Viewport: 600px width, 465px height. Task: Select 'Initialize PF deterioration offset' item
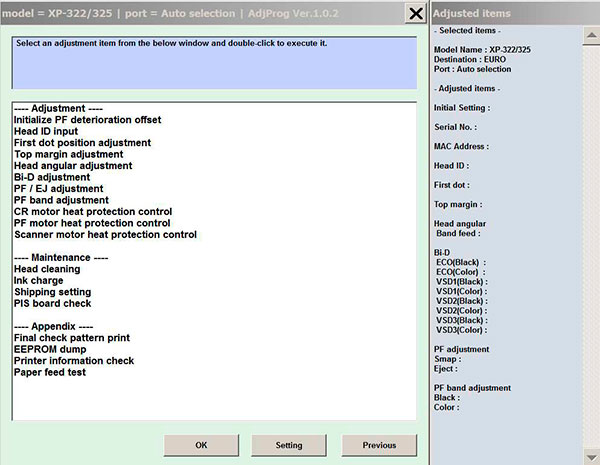(x=88, y=120)
